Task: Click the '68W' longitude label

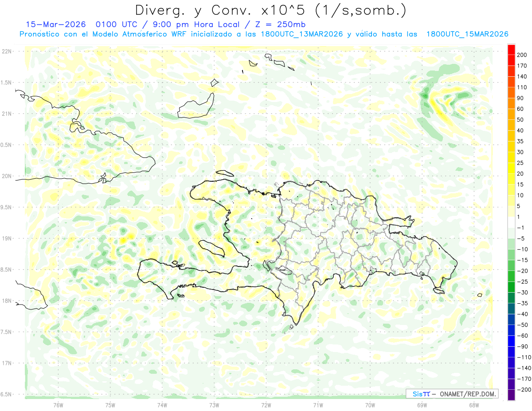Action: 473,405
